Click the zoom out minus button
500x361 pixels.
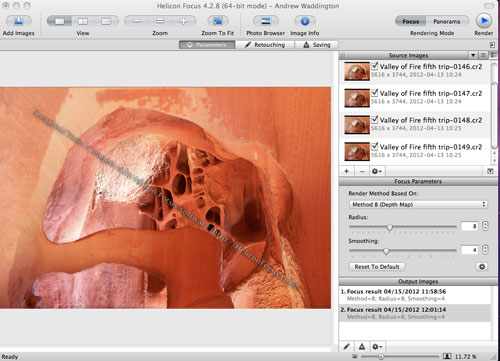(137, 21)
